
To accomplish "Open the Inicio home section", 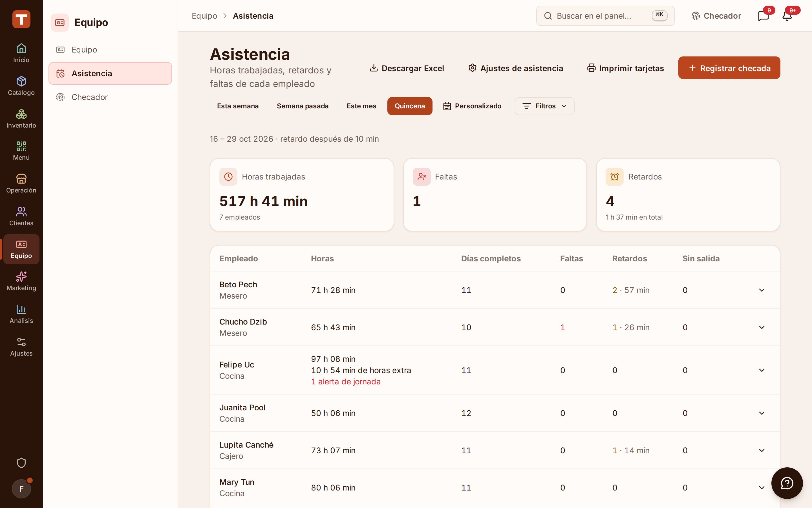I will 21,53.
